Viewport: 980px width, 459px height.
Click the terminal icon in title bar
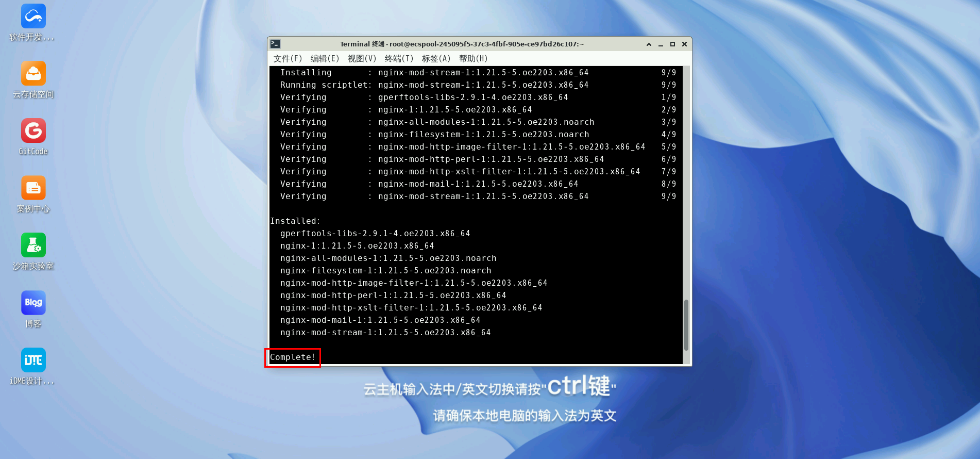(275, 44)
